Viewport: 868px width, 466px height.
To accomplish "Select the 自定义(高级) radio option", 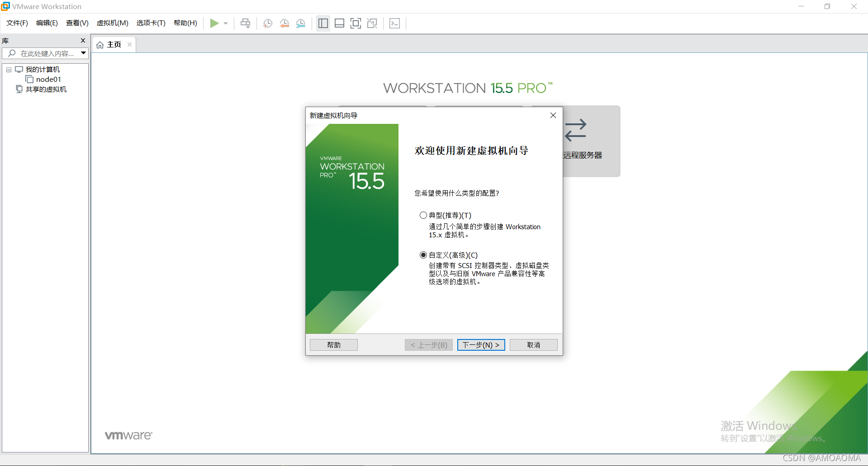I will (x=423, y=255).
